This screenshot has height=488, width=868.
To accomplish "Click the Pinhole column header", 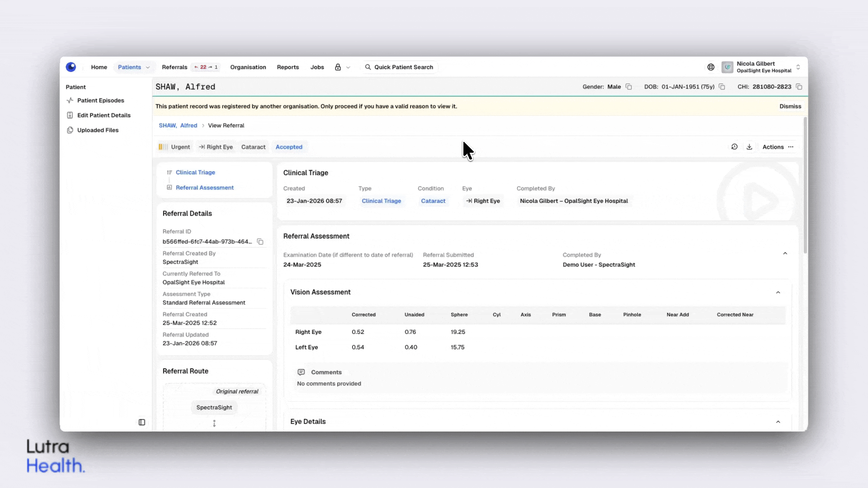I will (632, 315).
